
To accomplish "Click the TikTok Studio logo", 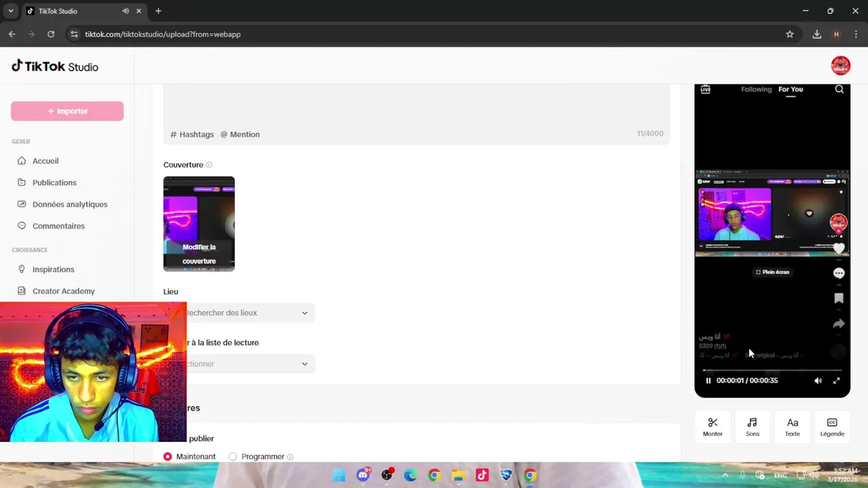I will tap(55, 66).
